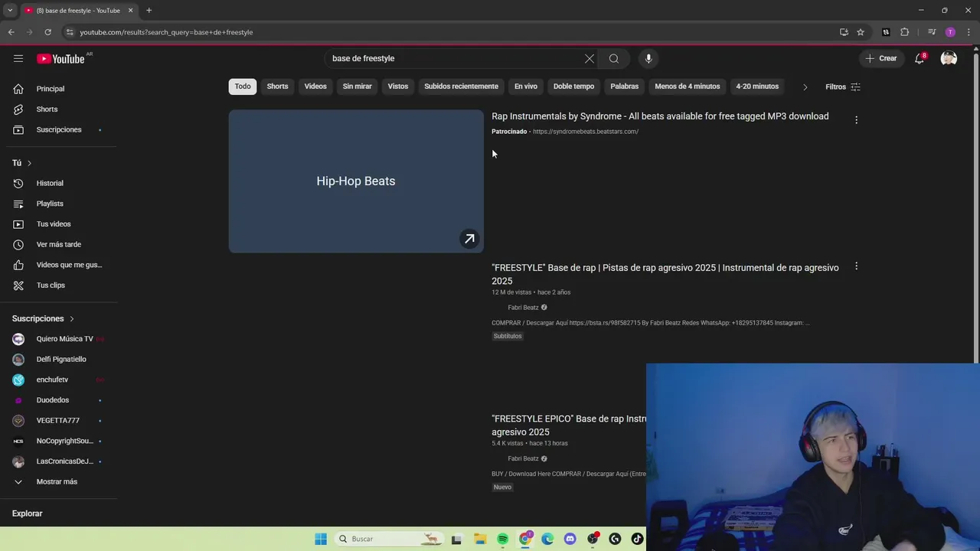Open the Windows Start menu
Image resolution: width=980 pixels, height=551 pixels.
click(321, 539)
